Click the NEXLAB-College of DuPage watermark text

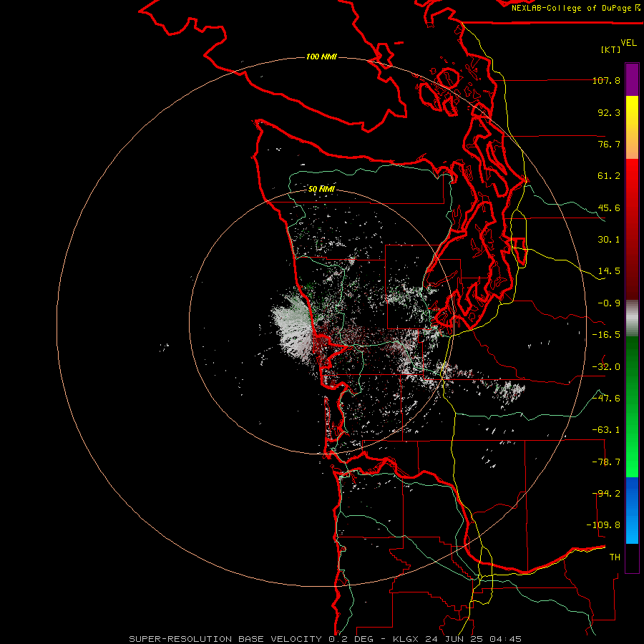(x=576, y=8)
